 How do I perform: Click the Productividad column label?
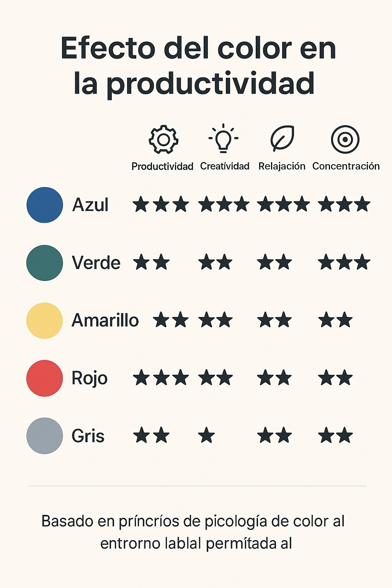click(x=162, y=167)
